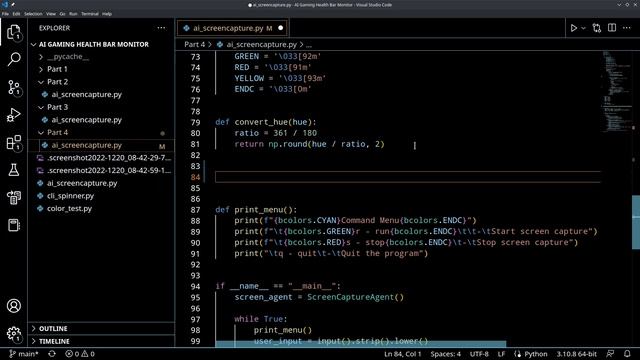Click the print_menu function definition line
Viewport: 640px width, 360px height.
pos(256,210)
